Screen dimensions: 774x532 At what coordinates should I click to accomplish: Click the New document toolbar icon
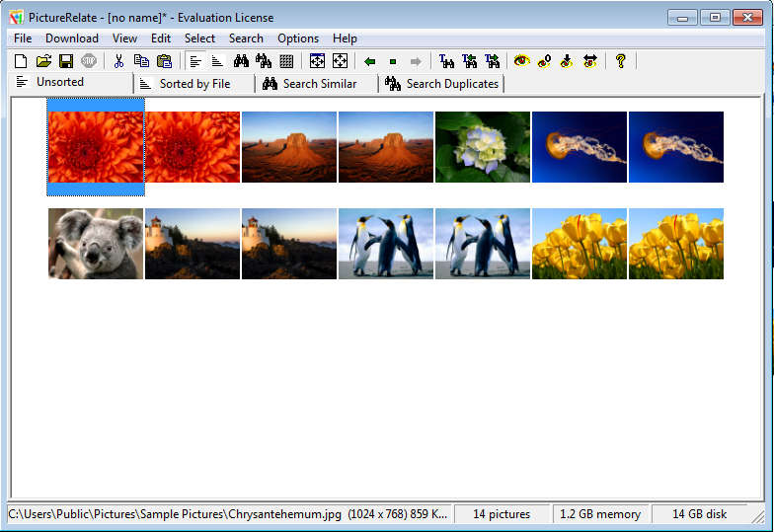[x=21, y=61]
